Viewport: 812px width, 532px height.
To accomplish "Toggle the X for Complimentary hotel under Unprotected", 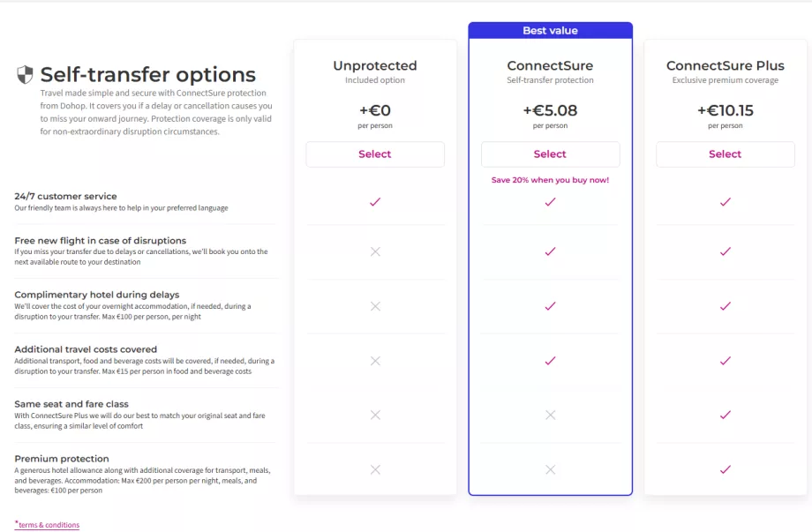I will pos(374,306).
